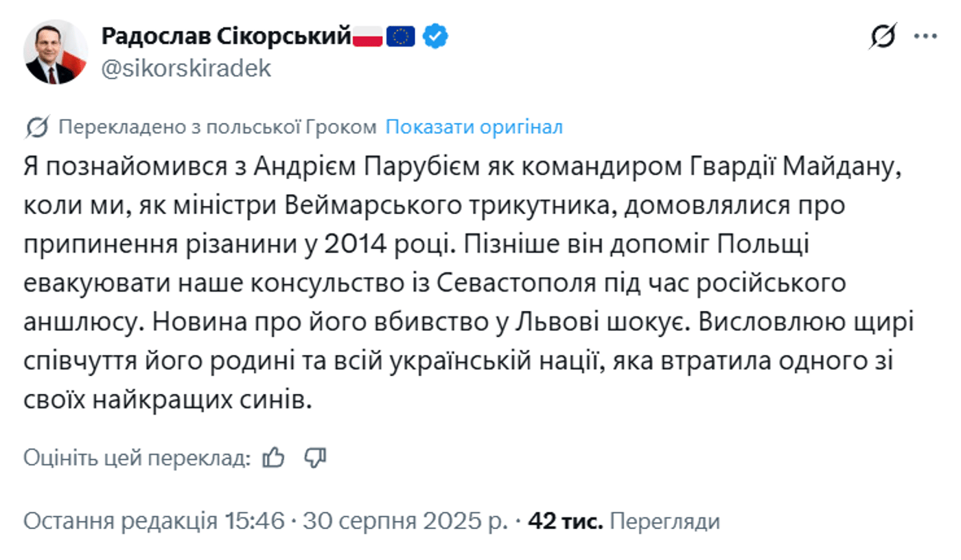The height and width of the screenshot is (560, 961).
Task: Open profile via the @sikorskiradek handle
Action: coord(186,68)
